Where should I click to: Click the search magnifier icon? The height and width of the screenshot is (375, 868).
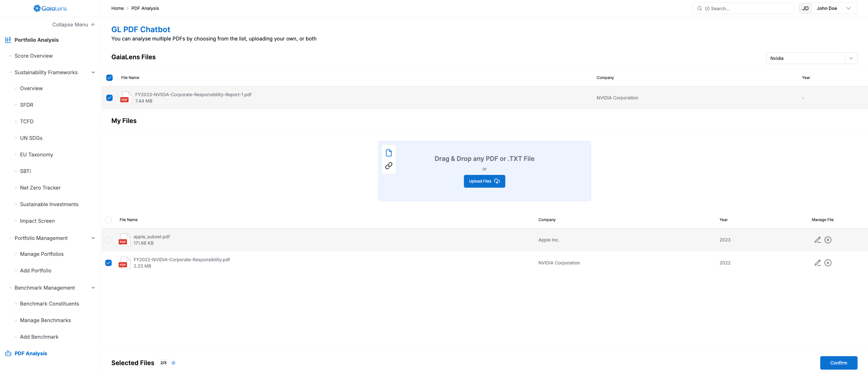(700, 8)
